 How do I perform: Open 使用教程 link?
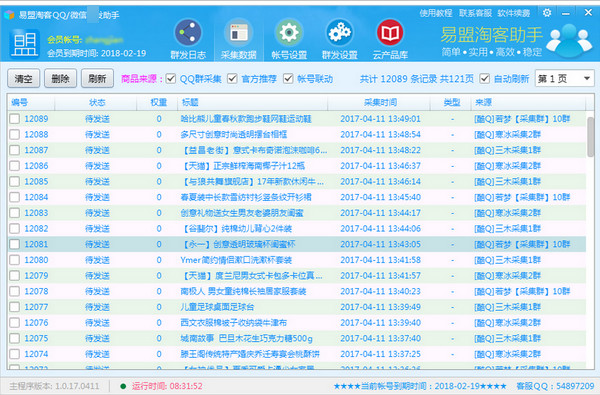tap(436, 13)
